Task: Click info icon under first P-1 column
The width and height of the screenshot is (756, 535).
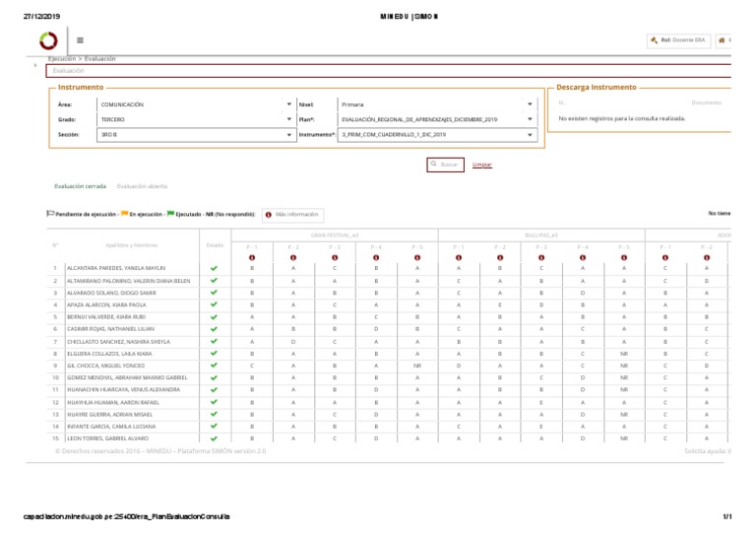Action: [x=252, y=258]
